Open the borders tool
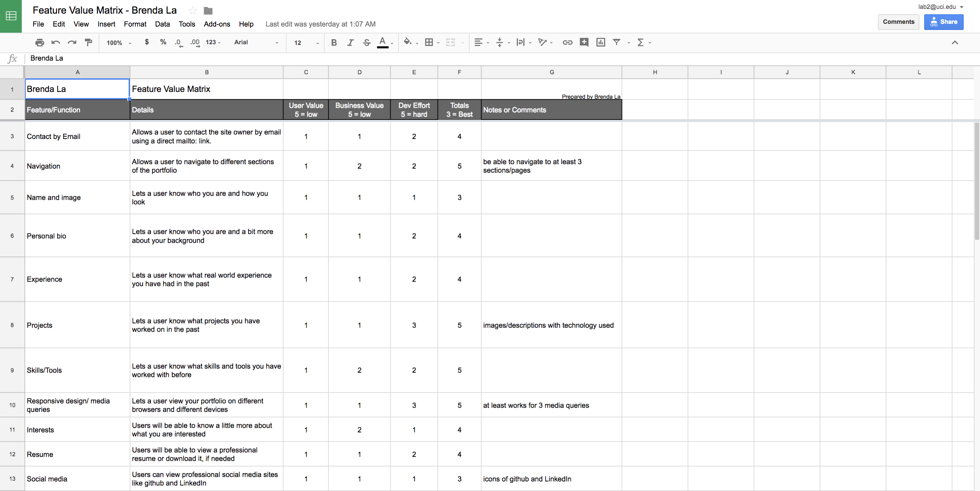 tap(429, 43)
